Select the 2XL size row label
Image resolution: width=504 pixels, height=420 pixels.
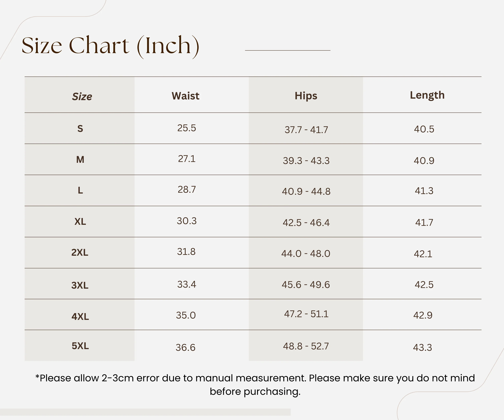click(80, 253)
